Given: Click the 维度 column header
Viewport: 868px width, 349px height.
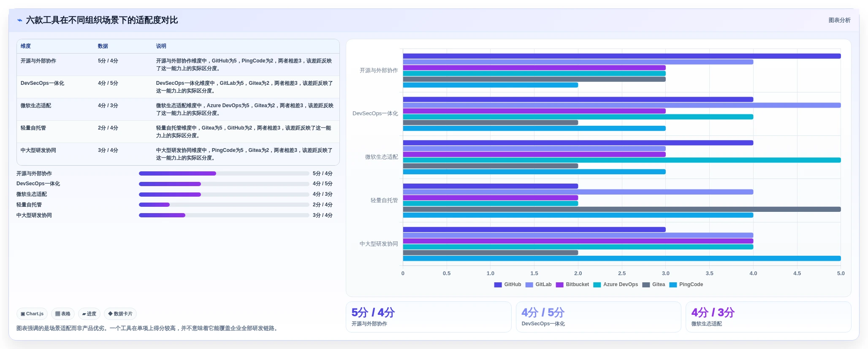Looking at the screenshot, I should 26,46.
